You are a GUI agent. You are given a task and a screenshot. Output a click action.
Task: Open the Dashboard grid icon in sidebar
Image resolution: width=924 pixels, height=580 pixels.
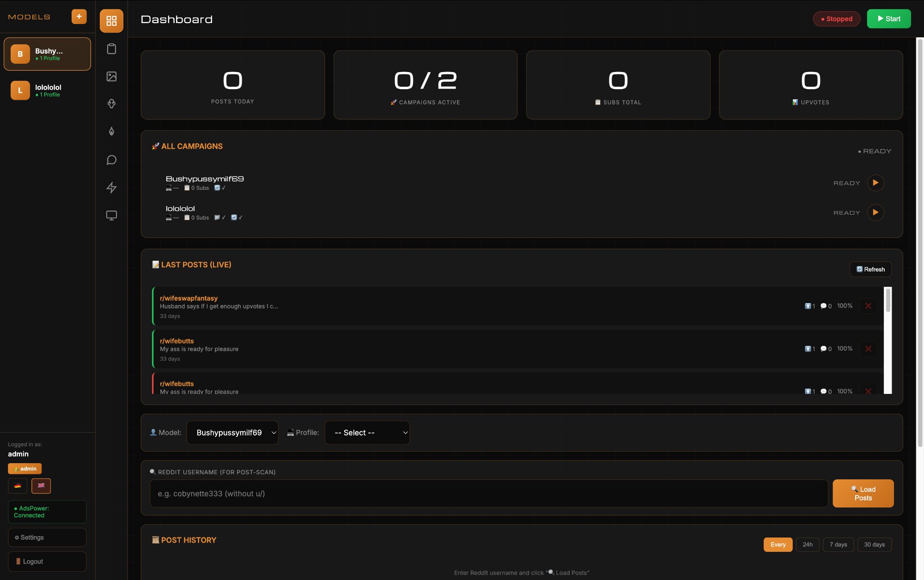111,20
